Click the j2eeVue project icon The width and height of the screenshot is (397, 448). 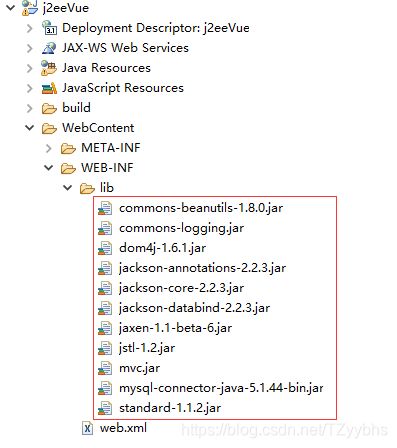pyautogui.click(x=30, y=8)
